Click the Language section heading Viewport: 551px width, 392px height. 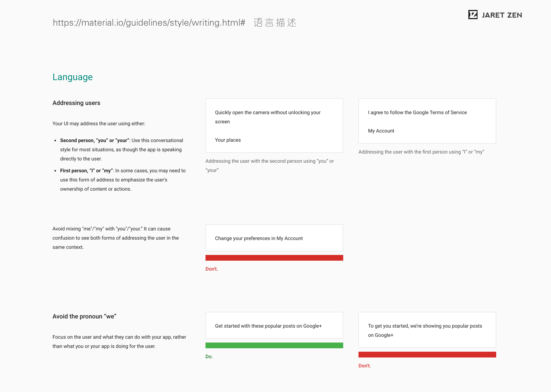(x=73, y=77)
